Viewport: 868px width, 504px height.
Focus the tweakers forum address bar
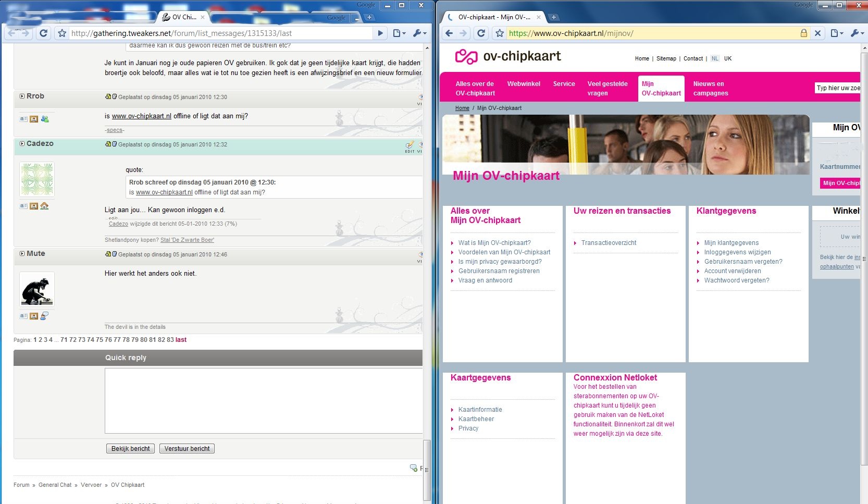pos(220,33)
